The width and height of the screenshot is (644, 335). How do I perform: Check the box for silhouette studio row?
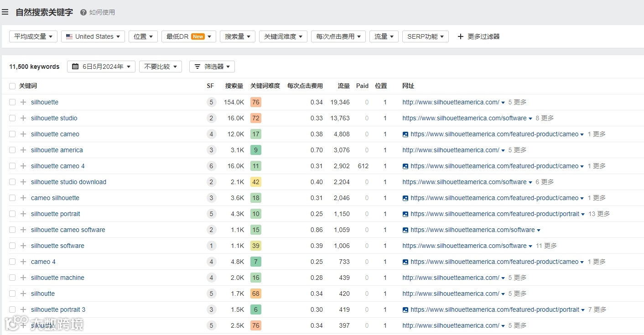12,118
